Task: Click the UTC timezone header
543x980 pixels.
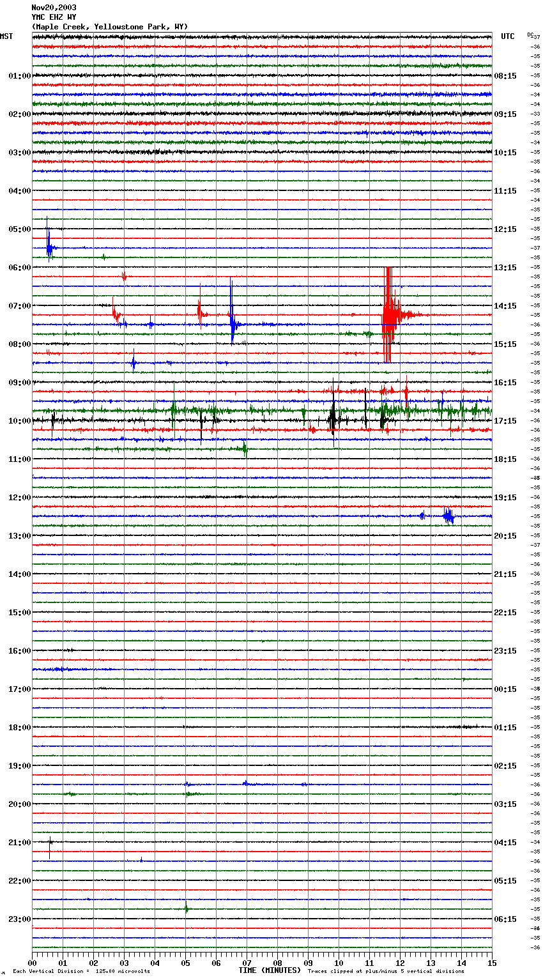Action: [x=508, y=36]
